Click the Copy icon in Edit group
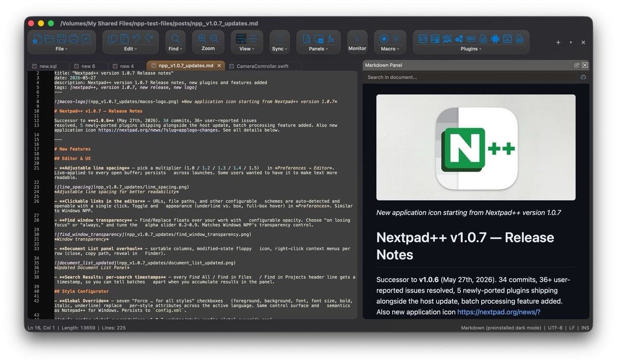 coord(112,39)
